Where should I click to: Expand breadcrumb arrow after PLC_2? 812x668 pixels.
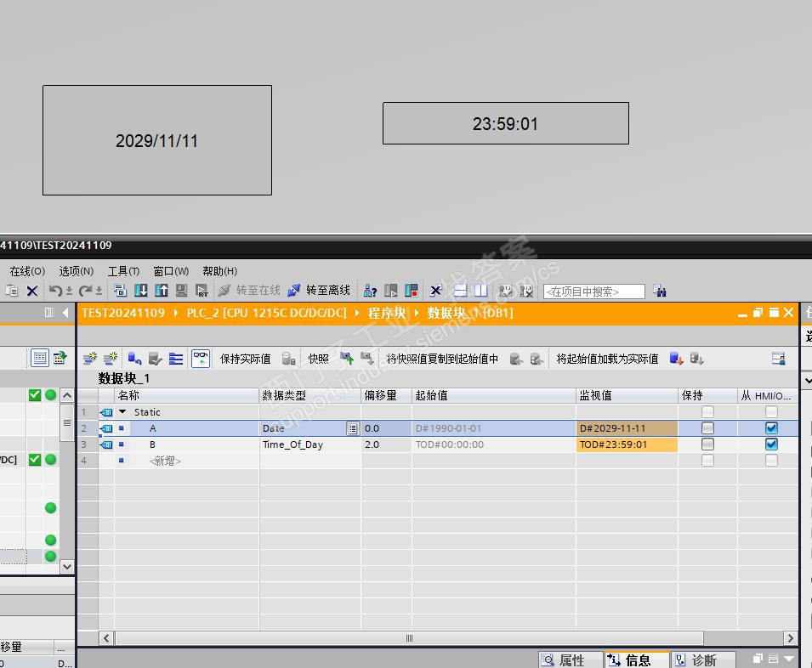[357, 313]
